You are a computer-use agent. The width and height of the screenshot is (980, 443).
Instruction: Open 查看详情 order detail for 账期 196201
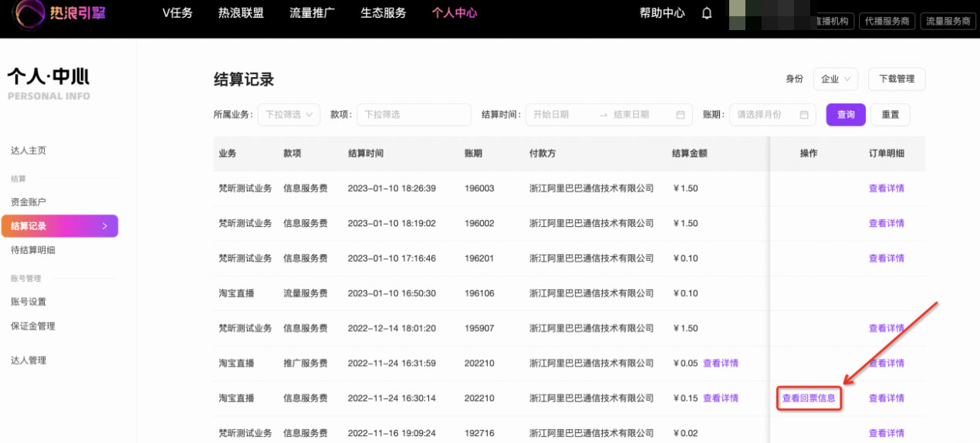point(887,259)
